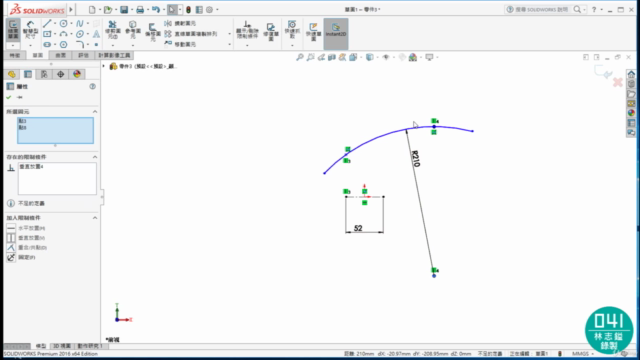Select the Smart Dimension tool
The width and height of the screenshot is (640, 360).
[x=30, y=29]
